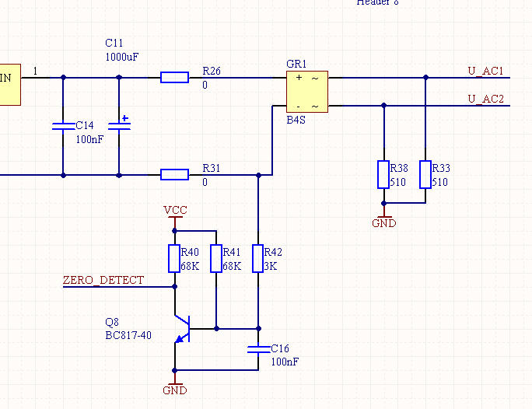Click the C14 designator text
This screenshot has height=409, width=532.
coord(85,125)
